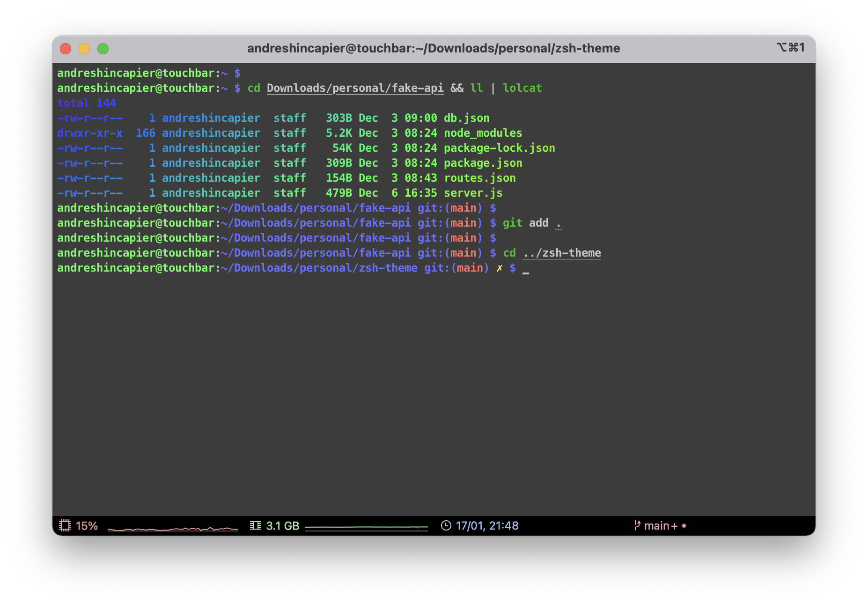Click the drwxr-xr-x permissions string
868x605 pixels.
(90, 133)
